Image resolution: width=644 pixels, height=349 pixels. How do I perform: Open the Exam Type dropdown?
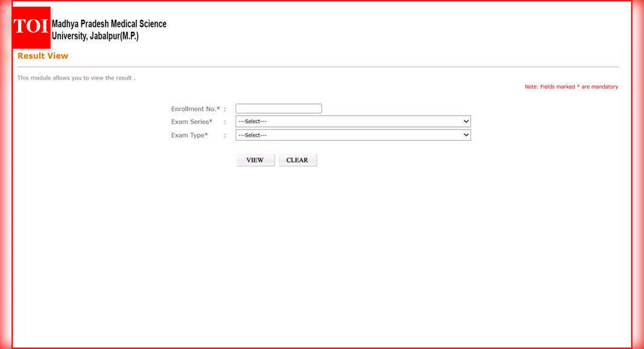(x=353, y=135)
